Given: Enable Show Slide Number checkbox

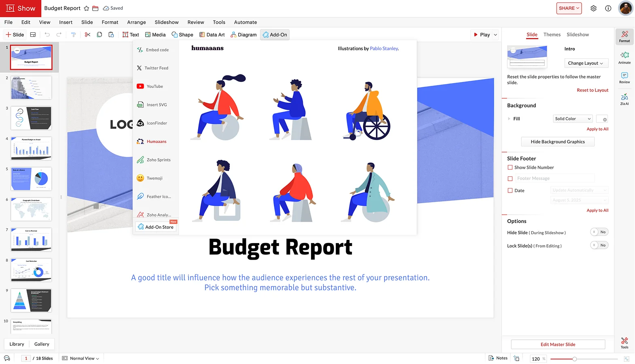Looking at the screenshot, I should tap(510, 167).
